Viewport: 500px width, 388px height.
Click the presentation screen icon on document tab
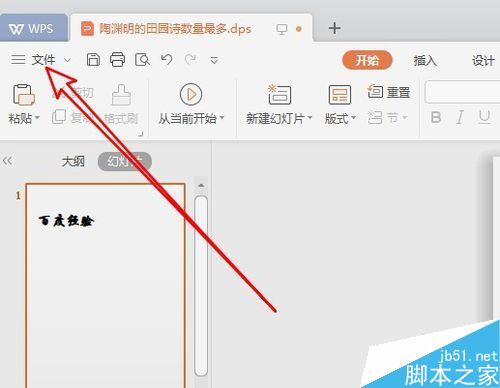pyautogui.click(x=282, y=29)
